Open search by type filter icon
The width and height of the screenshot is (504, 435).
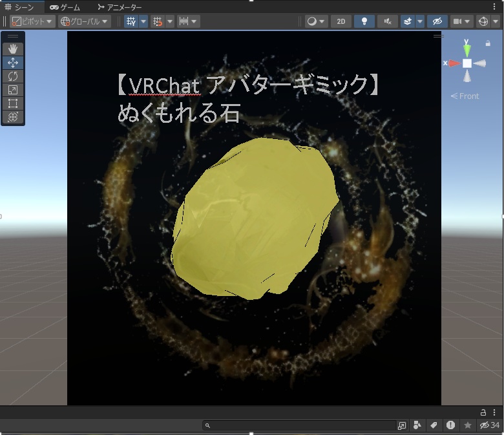click(417, 425)
